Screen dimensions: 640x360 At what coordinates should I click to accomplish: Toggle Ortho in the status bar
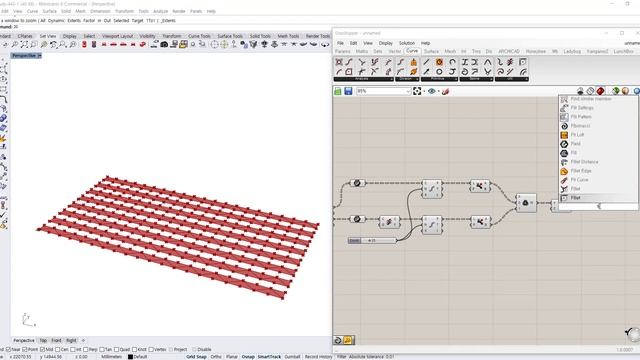point(216,357)
